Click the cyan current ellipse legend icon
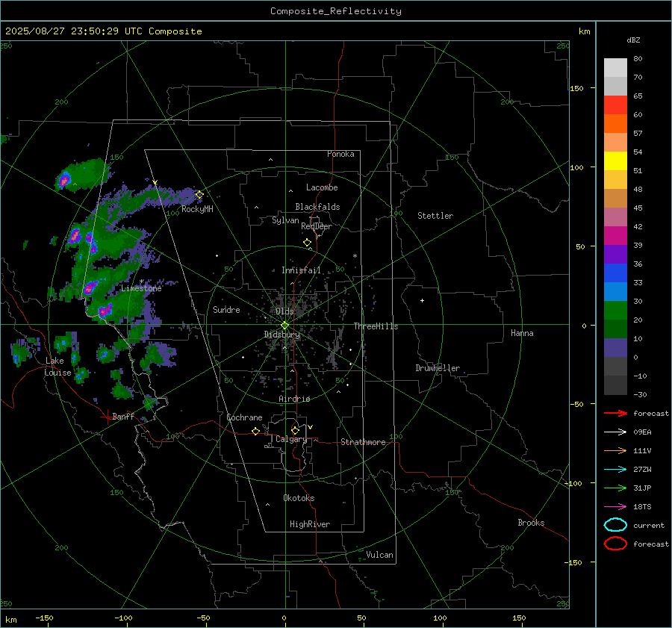The width and height of the screenshot is (672, 628). click(x=615, y=525)
